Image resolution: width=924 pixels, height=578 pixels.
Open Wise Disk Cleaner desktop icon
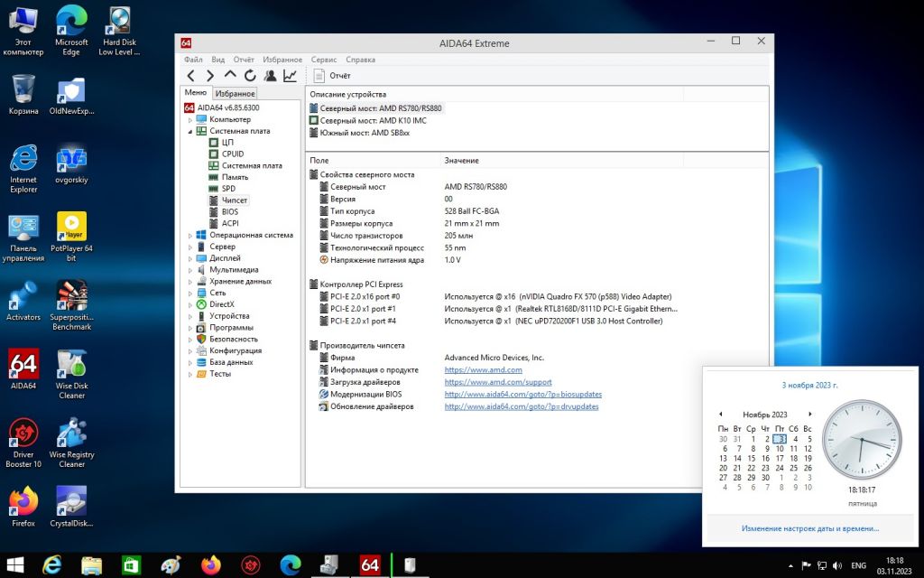(x=71, y=375)
